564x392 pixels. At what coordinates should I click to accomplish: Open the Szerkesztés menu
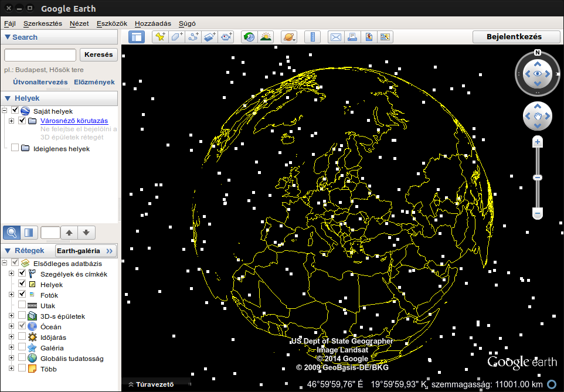point(43,23)
